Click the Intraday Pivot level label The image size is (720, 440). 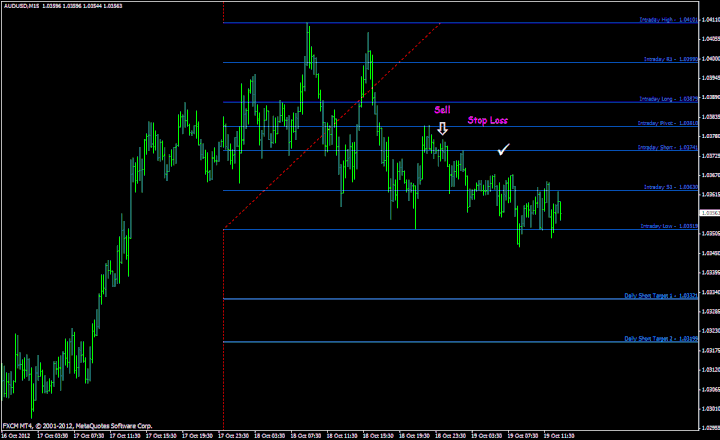[x=668, y=123]
